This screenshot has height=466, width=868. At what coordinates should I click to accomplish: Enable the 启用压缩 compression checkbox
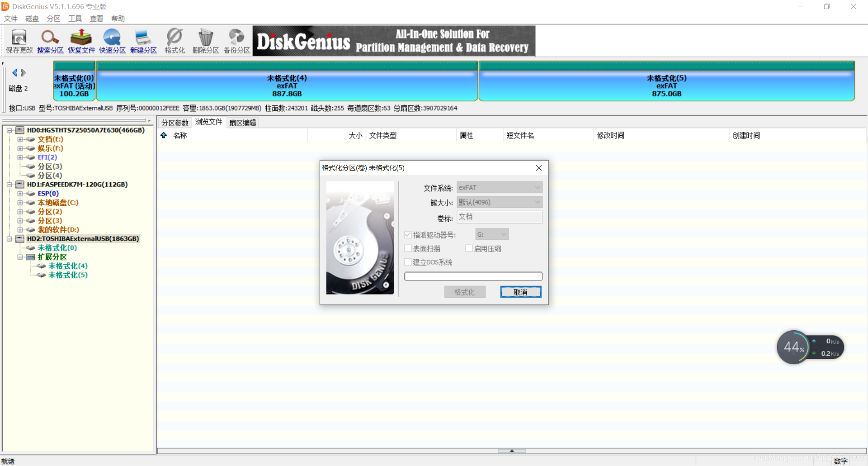click(469, 248)
